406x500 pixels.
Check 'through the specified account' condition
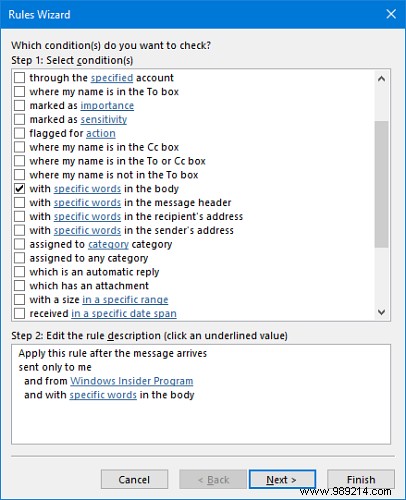click(x=19, y=78)
